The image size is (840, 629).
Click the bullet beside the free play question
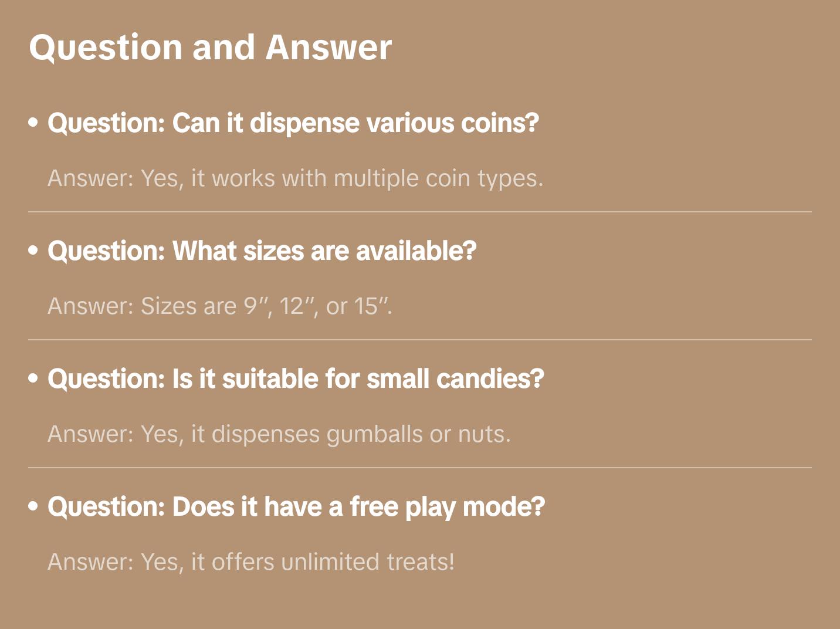33,507
